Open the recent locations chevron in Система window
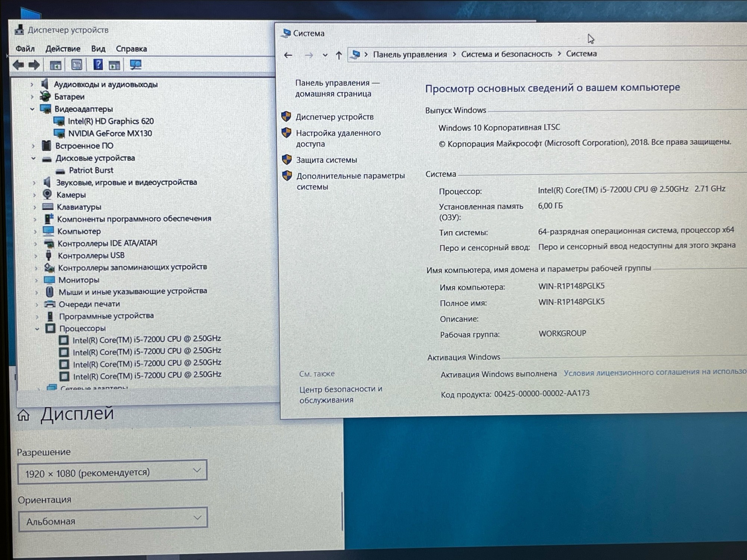The width and height of the screenshot is (747, 560). [325, 55]
